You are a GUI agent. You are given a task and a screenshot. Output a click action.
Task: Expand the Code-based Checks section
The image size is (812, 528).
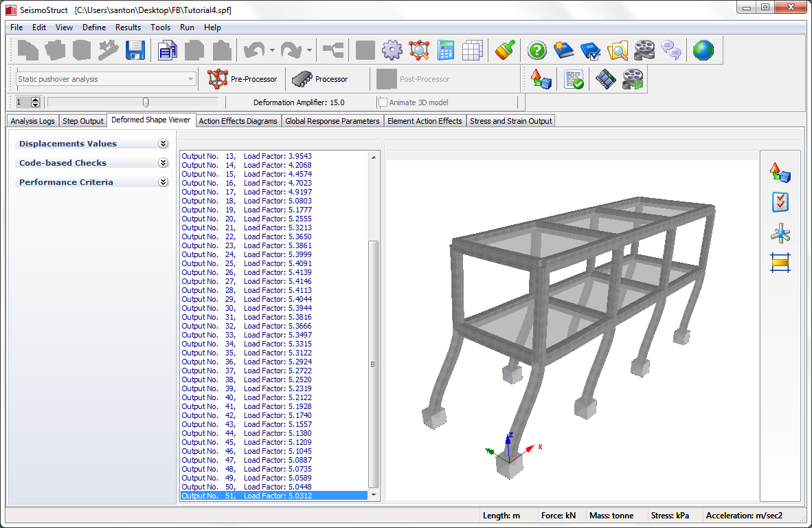[163, 163]
